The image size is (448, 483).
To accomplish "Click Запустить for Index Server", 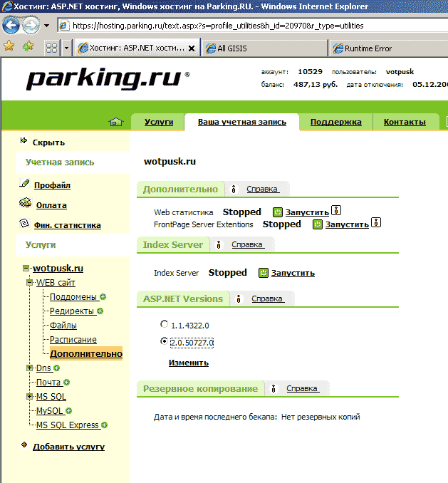I will tap(293, 273).
